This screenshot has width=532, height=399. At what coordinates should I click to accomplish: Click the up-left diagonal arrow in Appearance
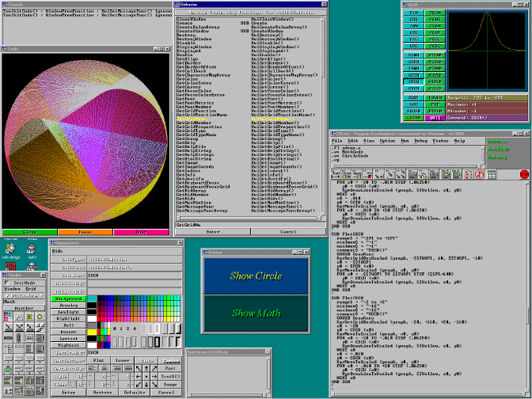click(139, 368)
